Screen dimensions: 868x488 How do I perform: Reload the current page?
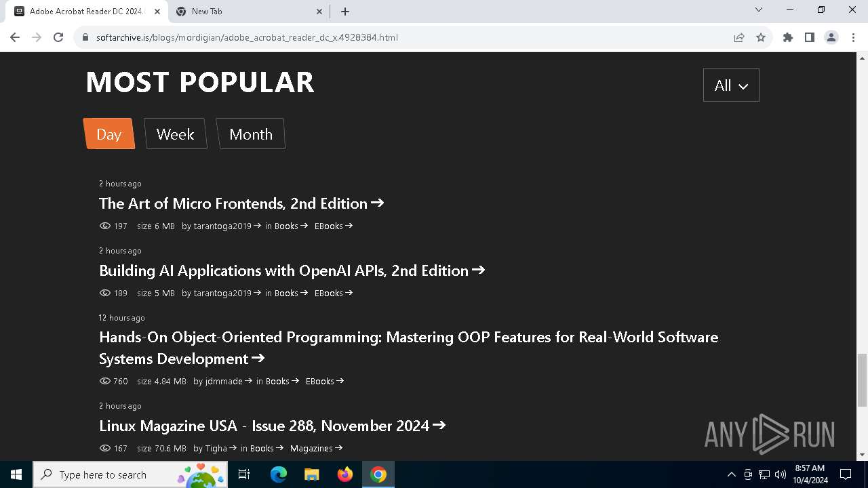tap(58, 37)
